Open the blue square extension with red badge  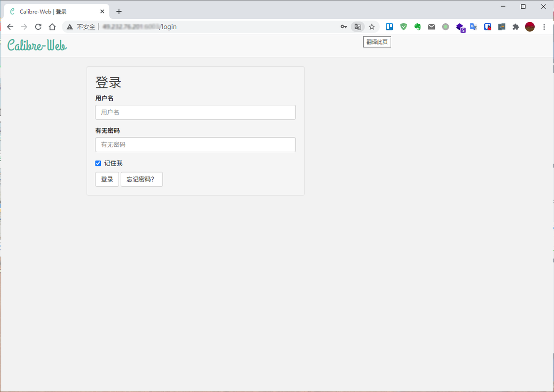tap(488, 27)
